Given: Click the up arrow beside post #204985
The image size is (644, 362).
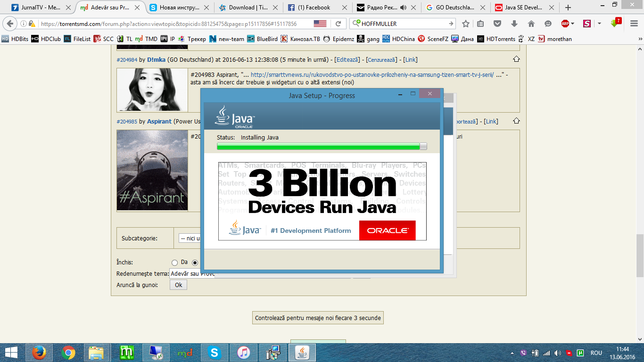Looking at the screenshot, I should point(516,121).
